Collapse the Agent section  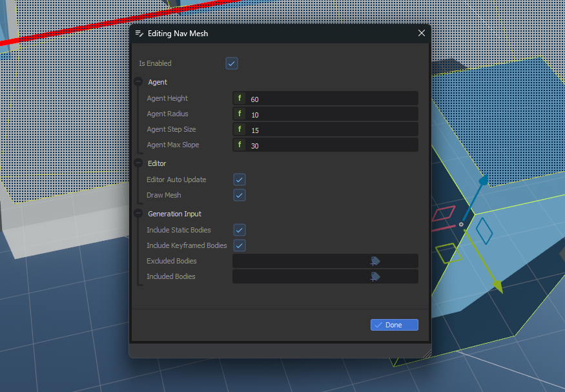(138, 82)
